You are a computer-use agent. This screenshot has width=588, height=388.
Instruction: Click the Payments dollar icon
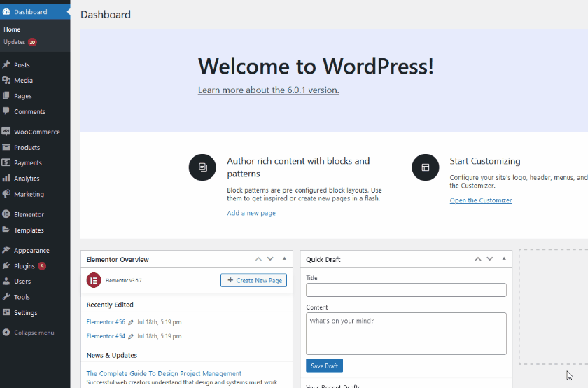[6, 162]
